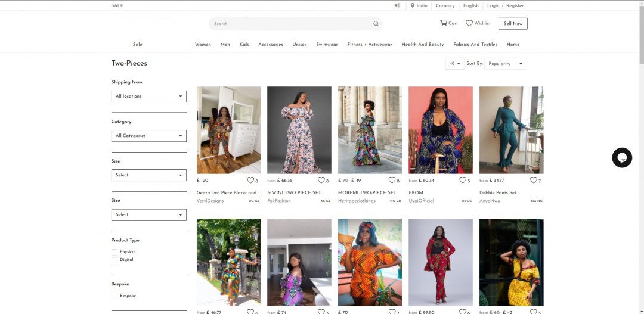Open the Heritageclothings seller link

[x=357, y=201]
